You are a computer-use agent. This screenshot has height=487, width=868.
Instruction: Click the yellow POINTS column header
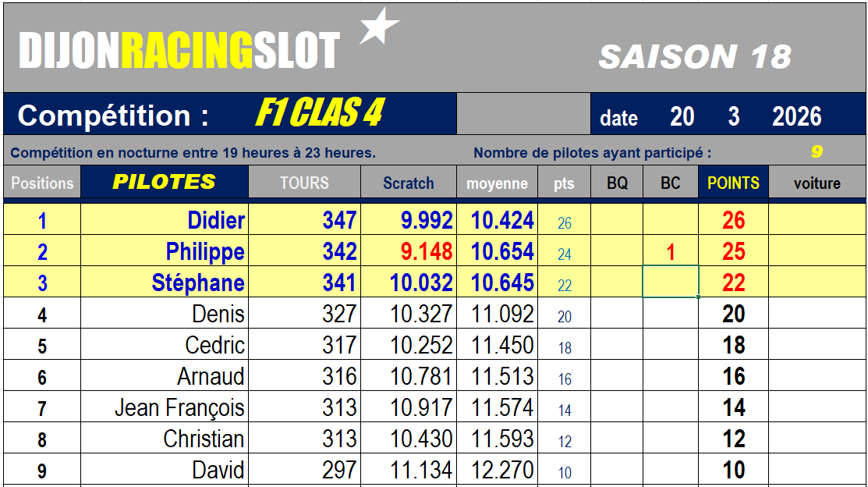click(x=733, y=183)
